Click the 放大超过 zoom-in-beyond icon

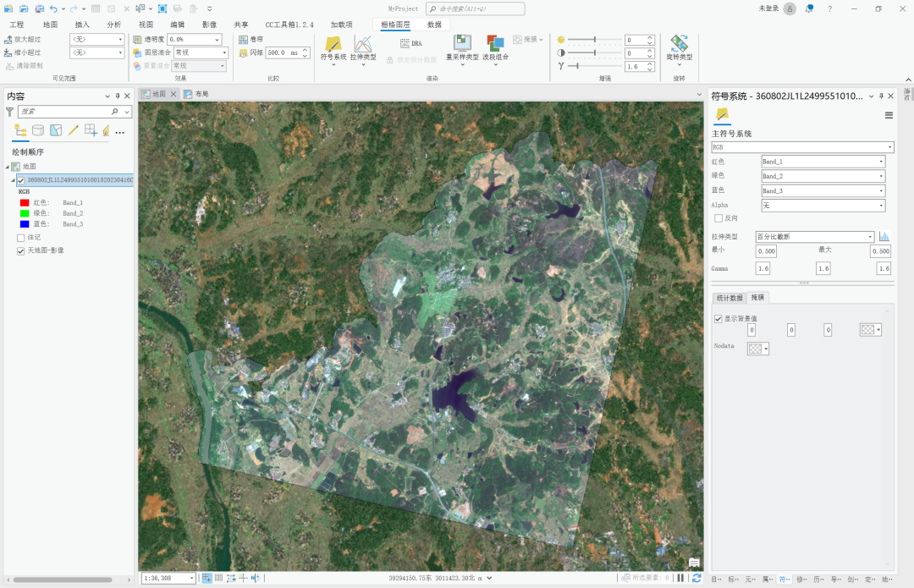8,39
